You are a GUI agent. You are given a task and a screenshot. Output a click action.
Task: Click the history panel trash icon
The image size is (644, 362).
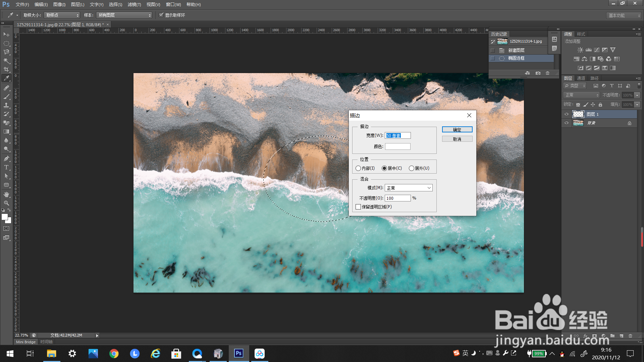tap(547, 73)
